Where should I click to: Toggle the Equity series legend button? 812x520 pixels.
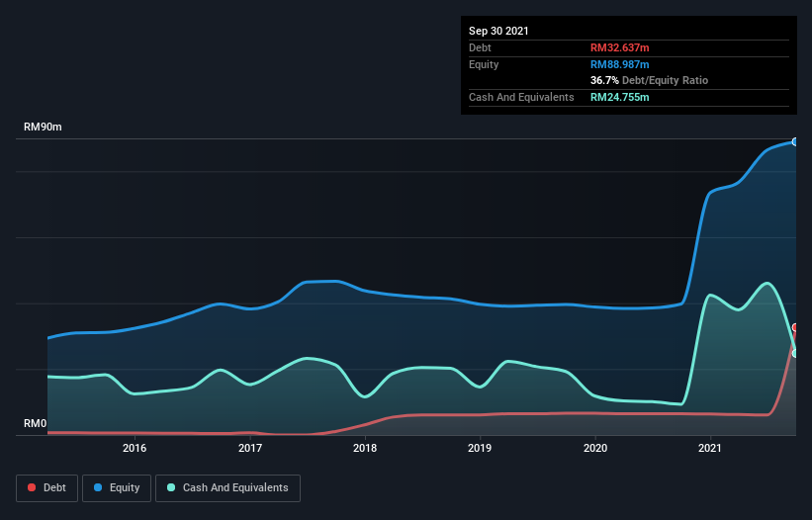117,488
